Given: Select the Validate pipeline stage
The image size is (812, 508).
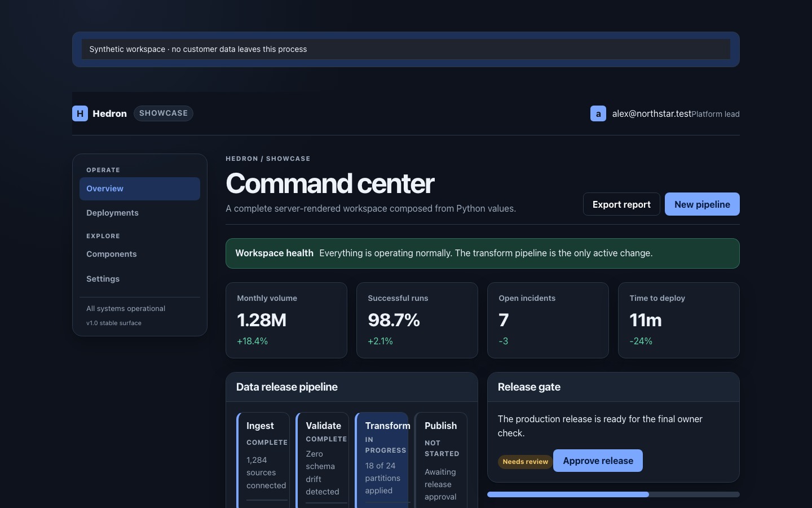Looking at the screenshot, I should coord(323,460).
